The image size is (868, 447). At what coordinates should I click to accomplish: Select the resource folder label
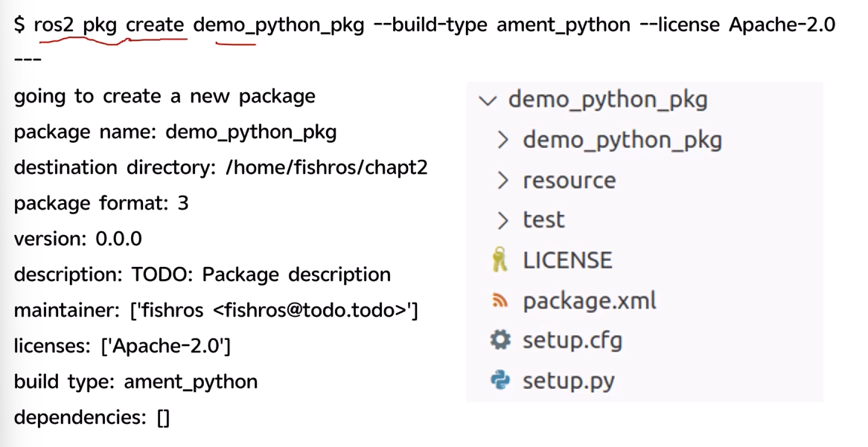(569, 180)
